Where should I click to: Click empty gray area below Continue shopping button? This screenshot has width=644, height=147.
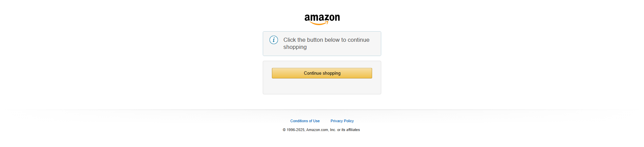(322, 87)
